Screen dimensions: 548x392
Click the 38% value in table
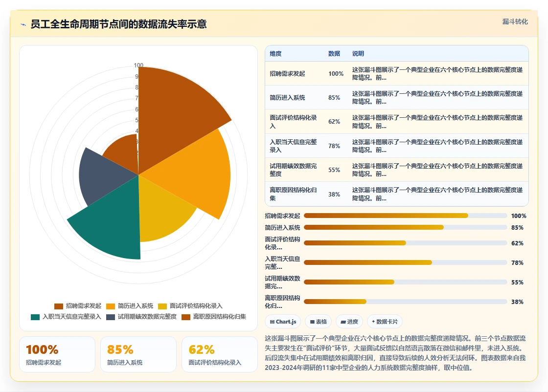[334, 194]
